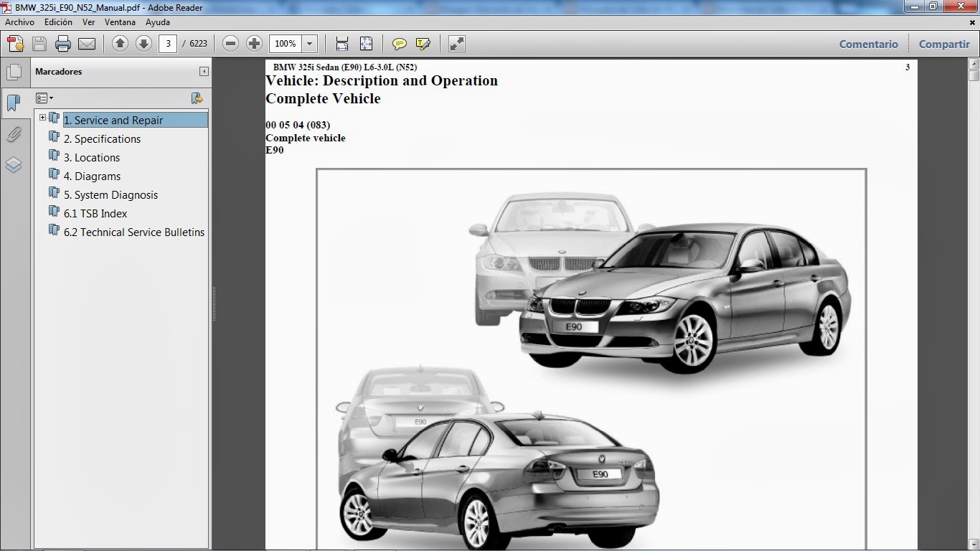Click the 'Complete Vehicle' heading text

click(x=323, y=98)
